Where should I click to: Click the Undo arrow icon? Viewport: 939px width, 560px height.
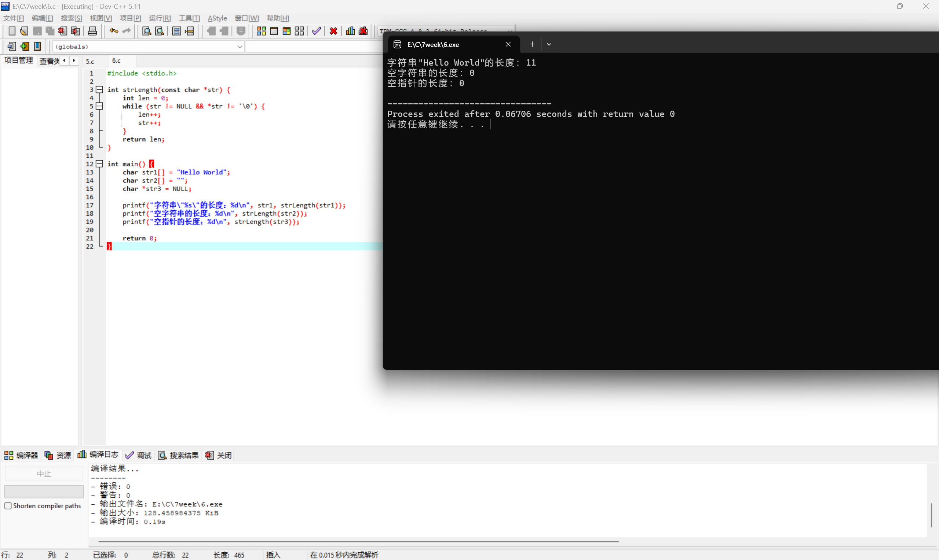(x=114, y=31)
